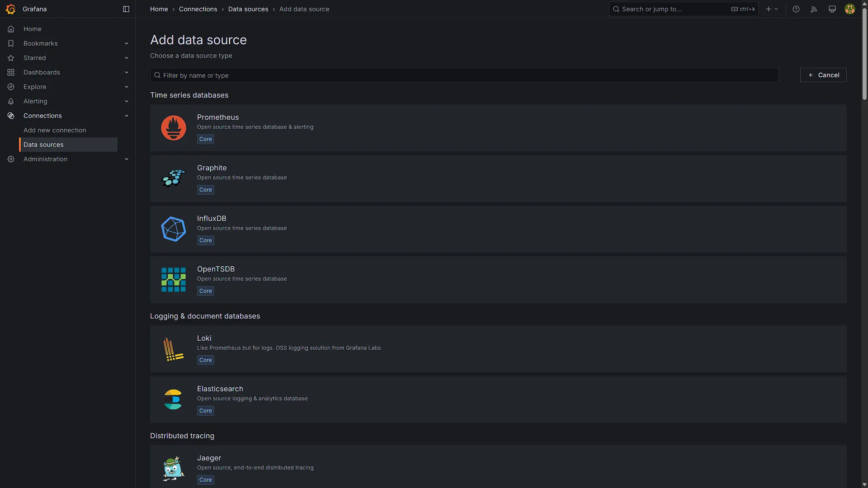
Task: Expand the Explore section chevron
Action: coord(127,87)
